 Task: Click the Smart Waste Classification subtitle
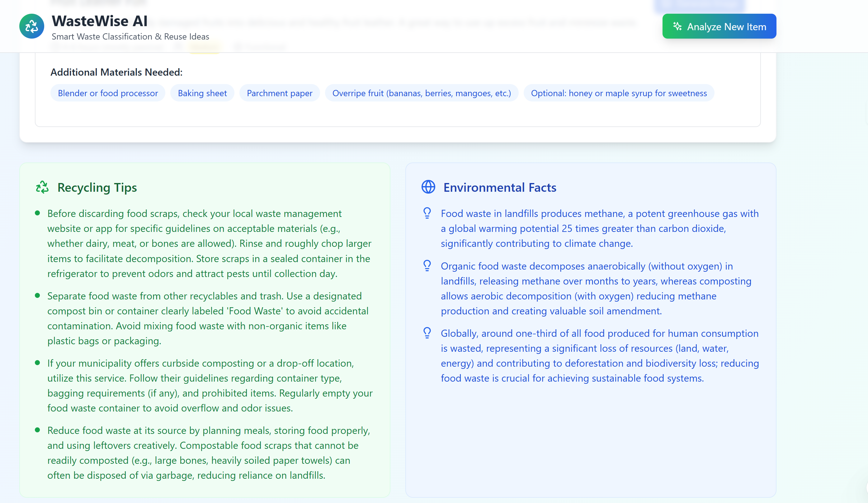[130, 36]
